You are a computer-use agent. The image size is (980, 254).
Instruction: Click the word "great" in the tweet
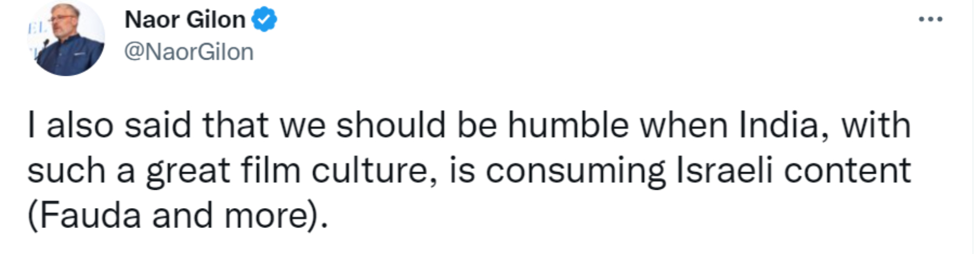pos(188,170)
